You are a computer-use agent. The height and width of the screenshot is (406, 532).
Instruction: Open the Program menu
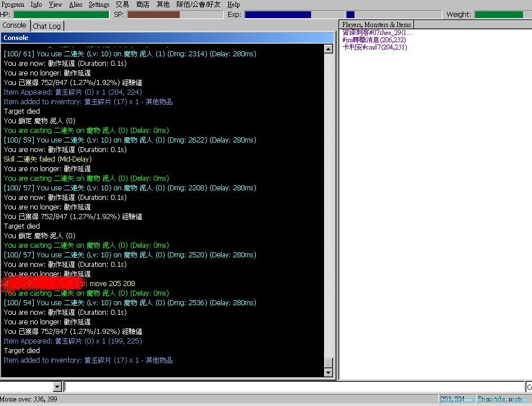[x=12, y=5]
